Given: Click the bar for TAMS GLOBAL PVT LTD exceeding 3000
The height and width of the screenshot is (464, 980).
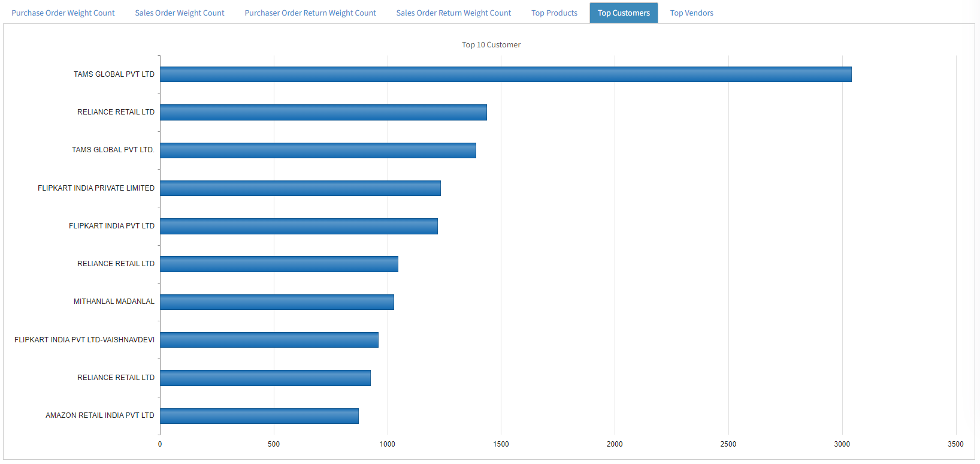Looking at the screenshot, I should [x=506, y=74].
